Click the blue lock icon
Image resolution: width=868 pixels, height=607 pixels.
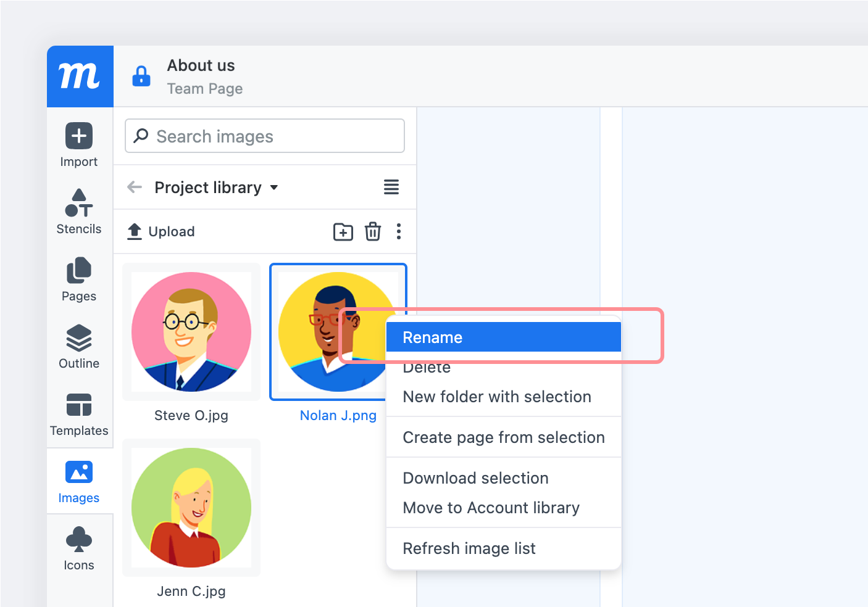[x=141, y=76]
